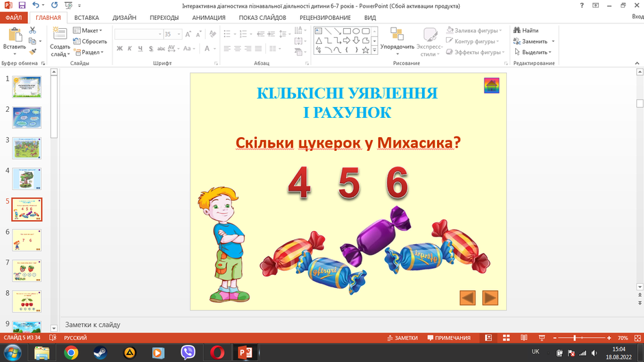This screenshot has height=362, width=644.
Task: Click the Create Slide icon
Action: pos(60,34)
